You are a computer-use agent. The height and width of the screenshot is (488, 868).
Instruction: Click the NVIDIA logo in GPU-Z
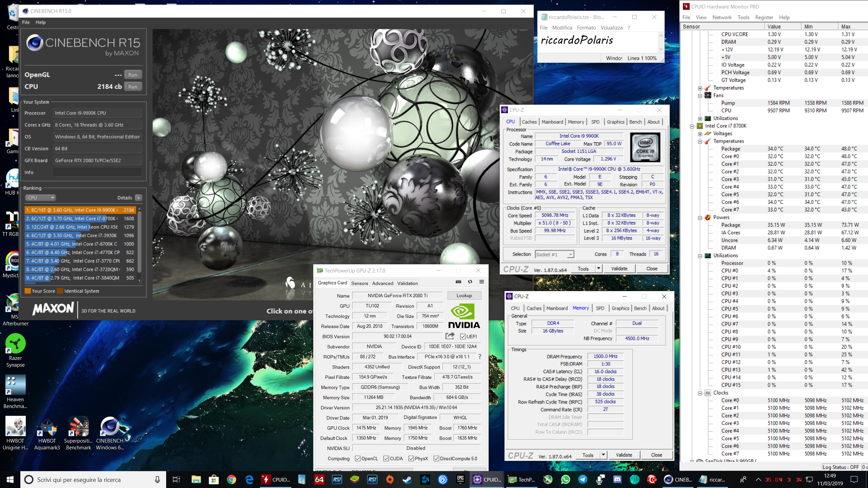click(x=464, y=317)
